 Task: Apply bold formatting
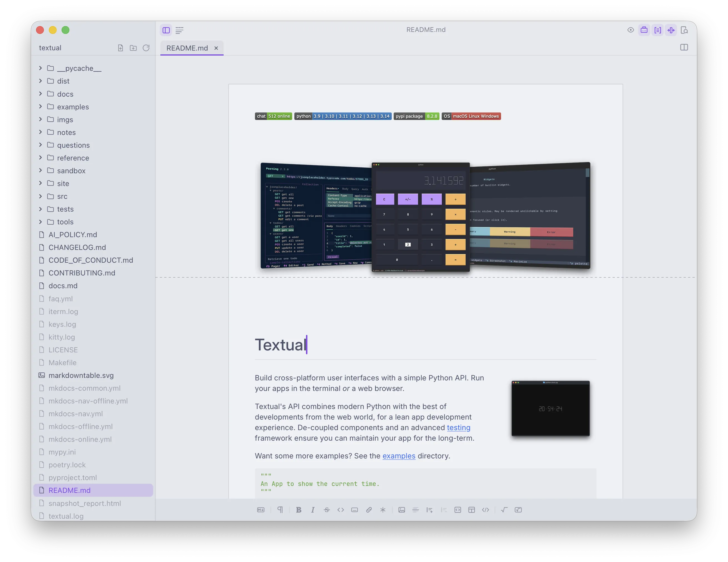pyautogui.click(x=299, y=510)
